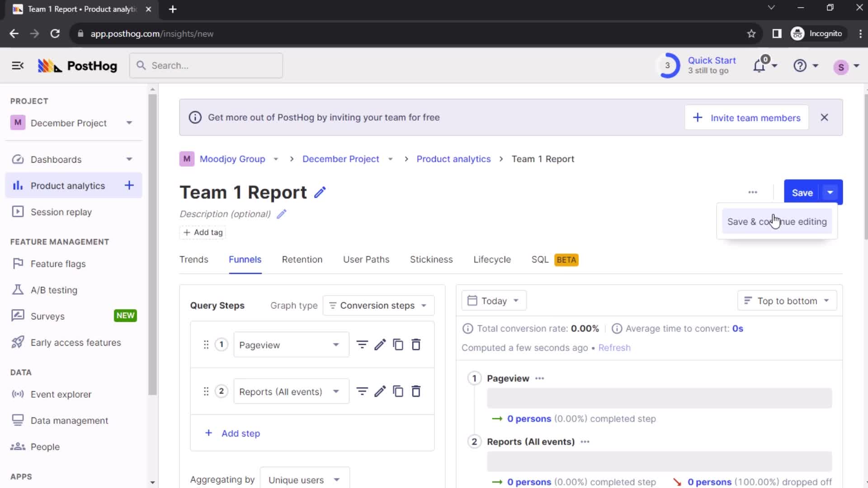Reload the browser page
This screenshot has height=488, width=868.
pos(55,33)
